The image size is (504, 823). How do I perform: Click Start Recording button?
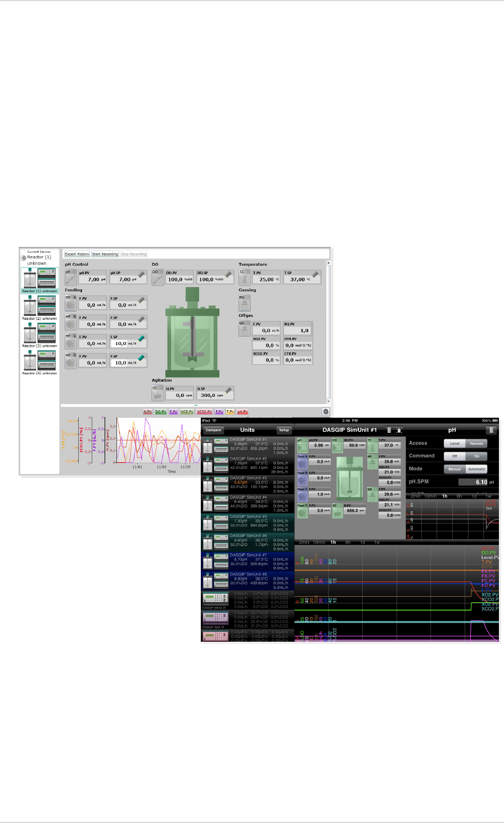click(x=105, y=254)
